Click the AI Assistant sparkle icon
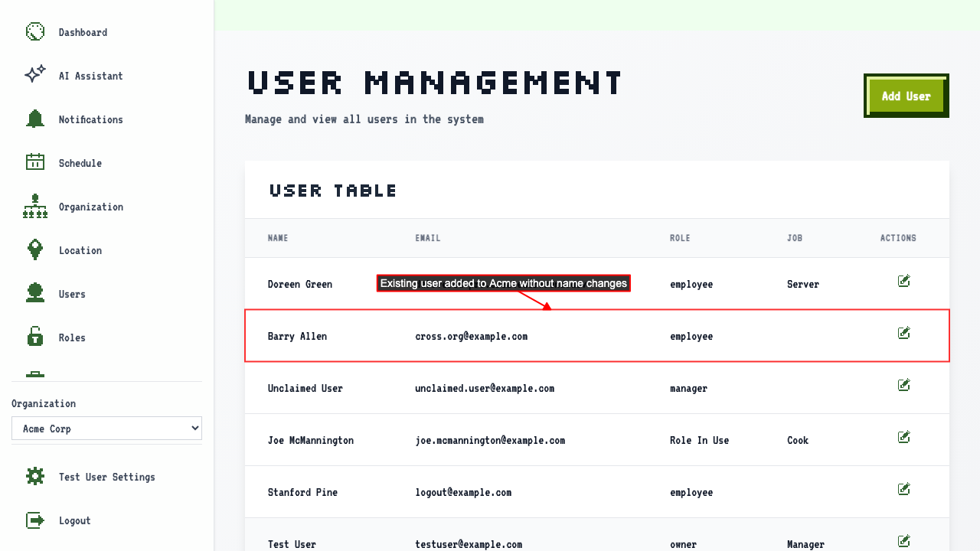The height and width of the screenshot is (551, 980). [35, 75]
